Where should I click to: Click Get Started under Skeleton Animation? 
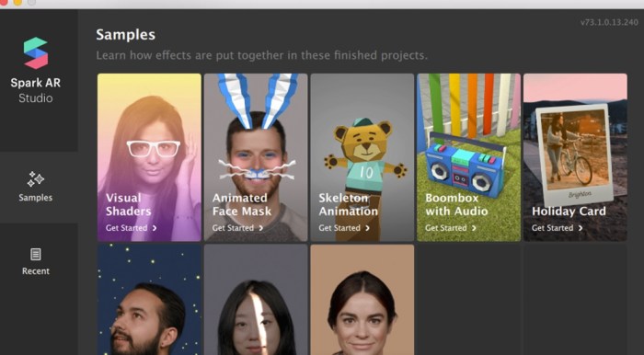[344, 228]
